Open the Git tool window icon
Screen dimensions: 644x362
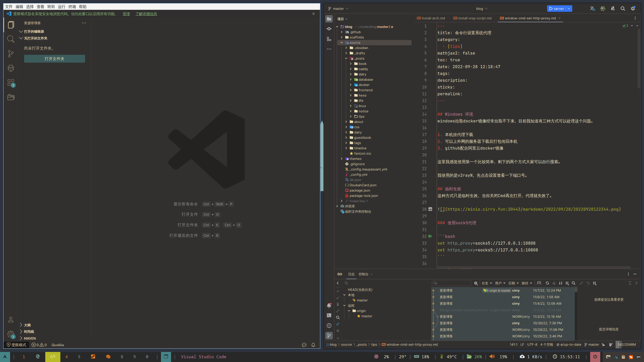[x=329, y=335]
